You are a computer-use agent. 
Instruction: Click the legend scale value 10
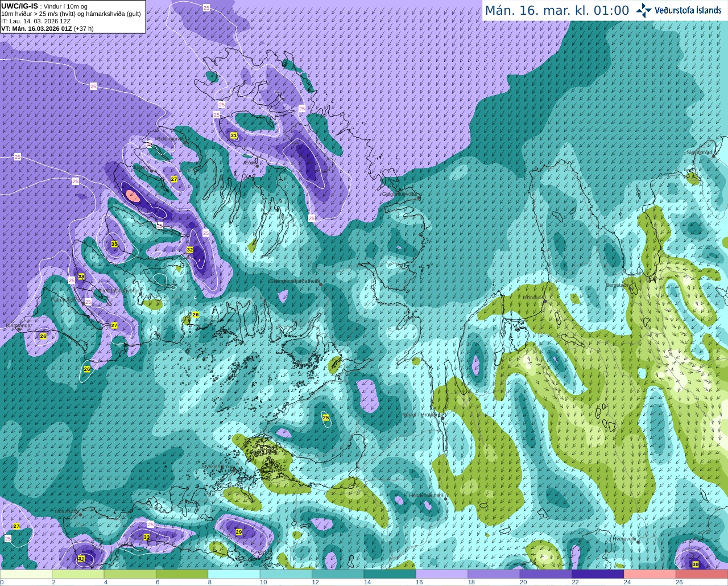click(263, 582)
